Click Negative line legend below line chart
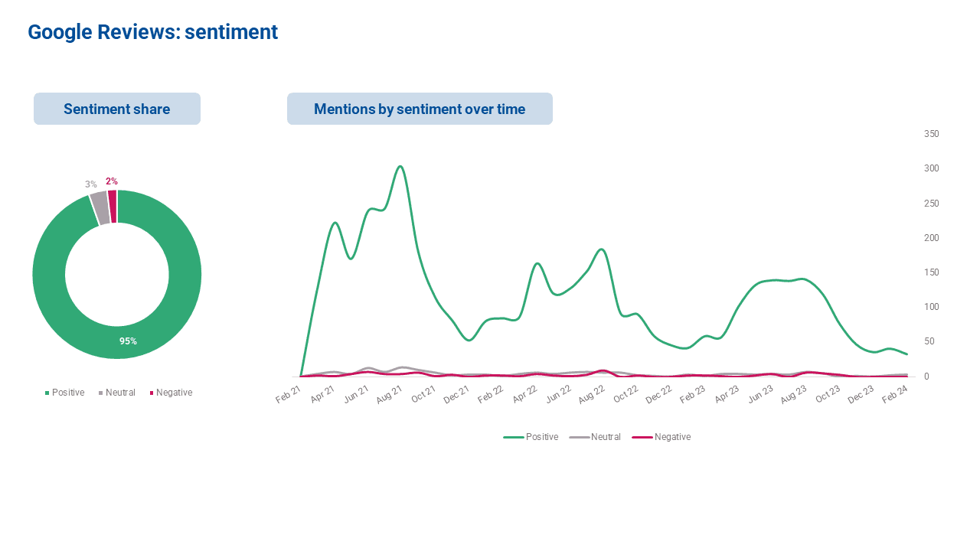Screen dimensions: 980x551 (x=661, y=437)
